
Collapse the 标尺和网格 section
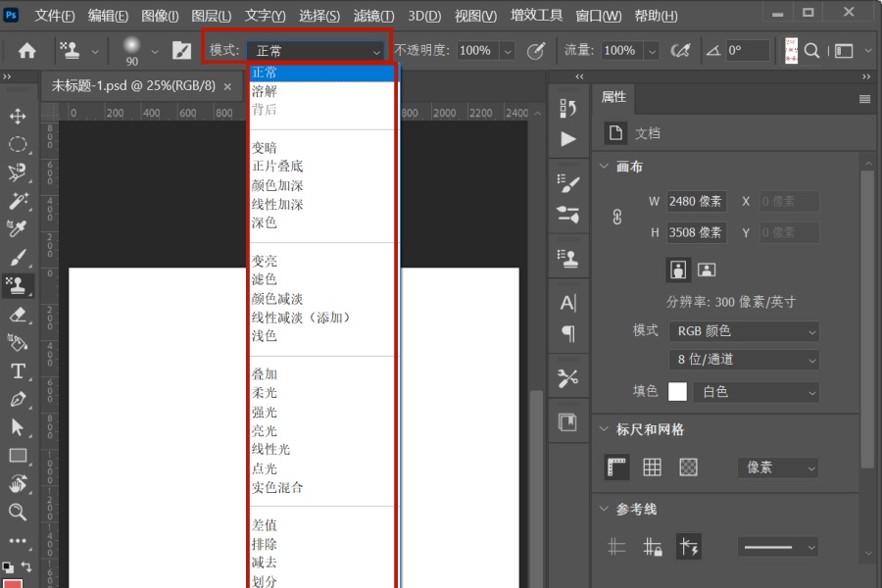(x=604, y=429)
